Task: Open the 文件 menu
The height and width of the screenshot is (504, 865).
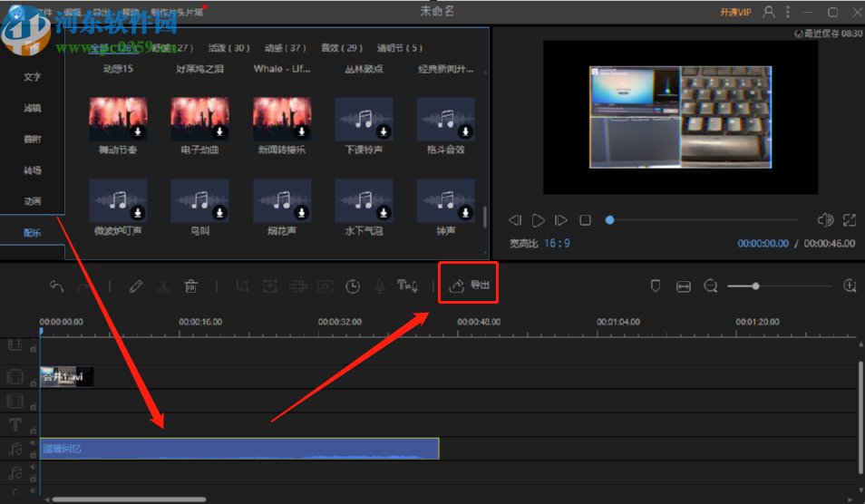Action: [x=44, y=12]
